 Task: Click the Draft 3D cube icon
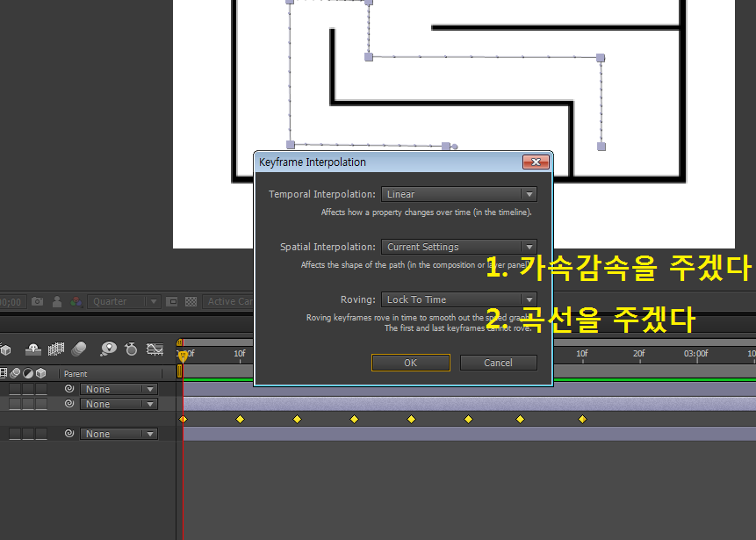tap(5, 349)
